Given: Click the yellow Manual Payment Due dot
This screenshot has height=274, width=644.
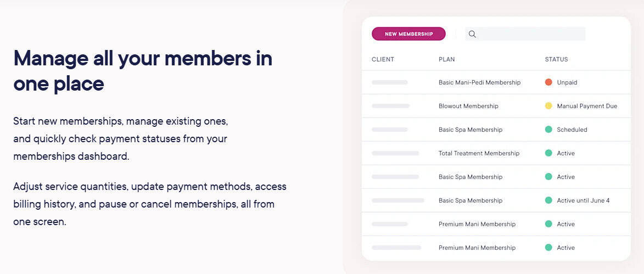Looking at the screenshot, I should (x=548, y=106).
